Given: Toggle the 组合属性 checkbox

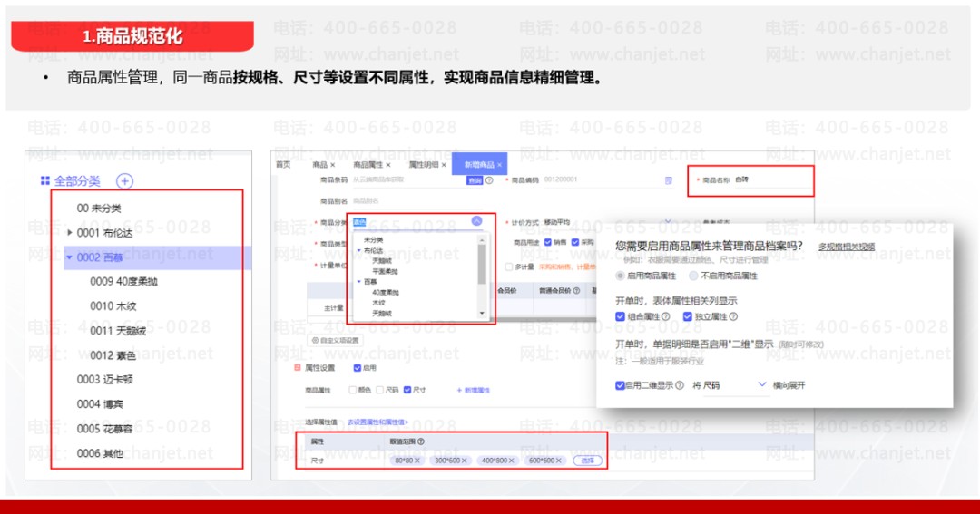Looking at the screenshot, I should tap(620, 316).
